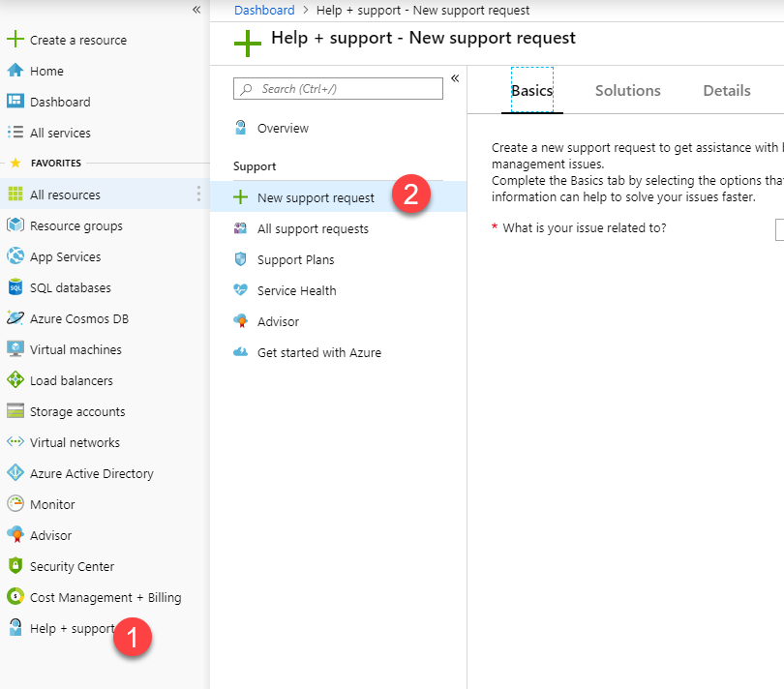Switch to the Solutions tab
This screenshot has height=689, width=784.
(627, 91)
